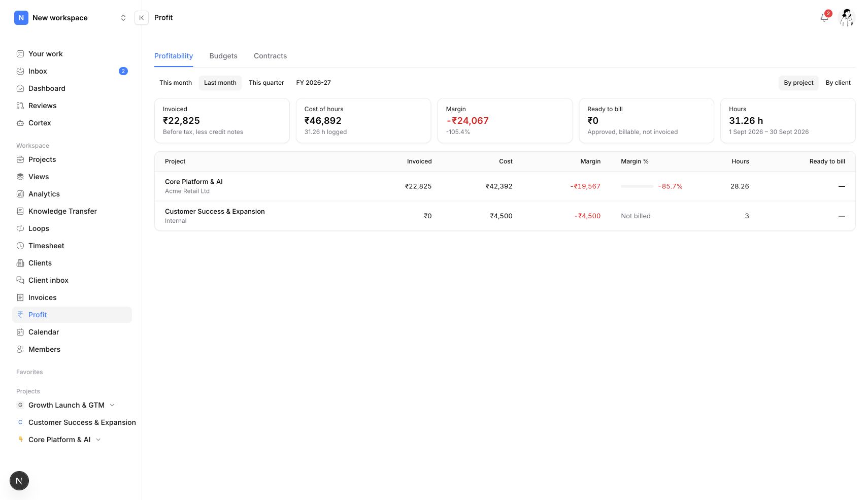Open Customer Success & Expansion table row
868x500 pixels.
505,216
